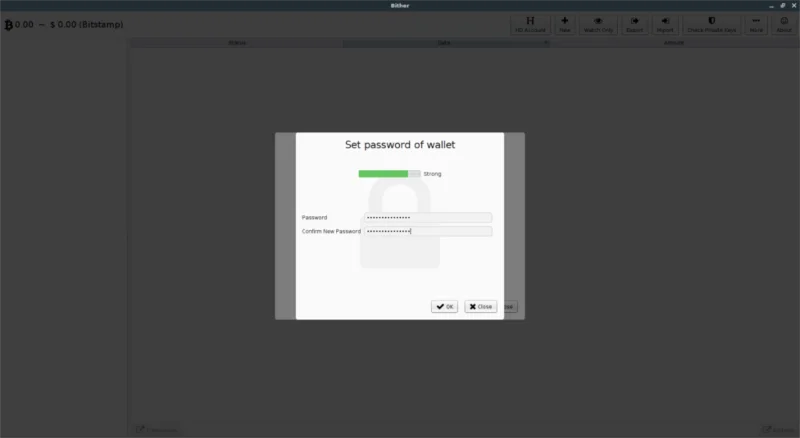
Task: Click the Strong strength label
Action: coord(432,174)
